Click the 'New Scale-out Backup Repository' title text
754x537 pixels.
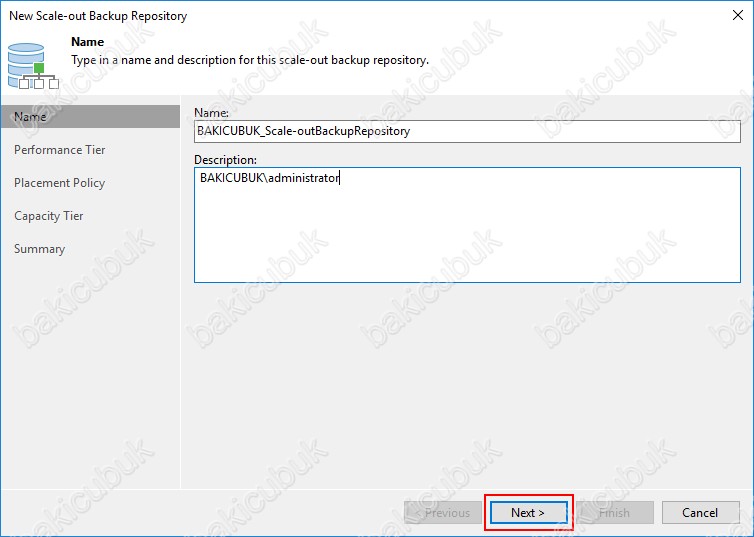(x=98, y=16)
